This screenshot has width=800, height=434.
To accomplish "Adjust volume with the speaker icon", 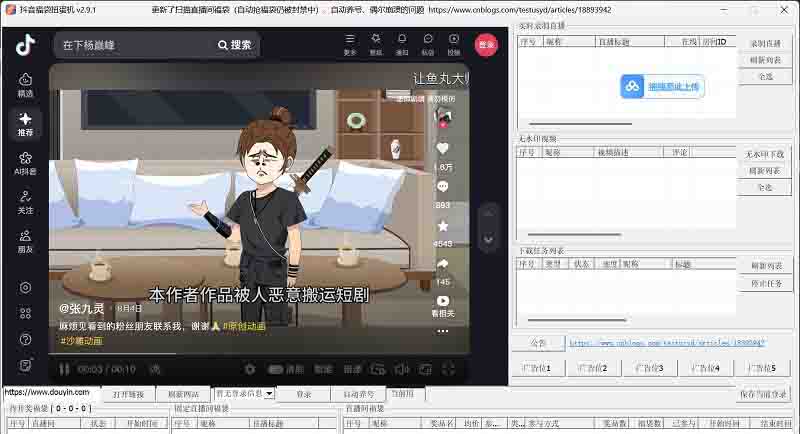I will click(x=402, y=369).
